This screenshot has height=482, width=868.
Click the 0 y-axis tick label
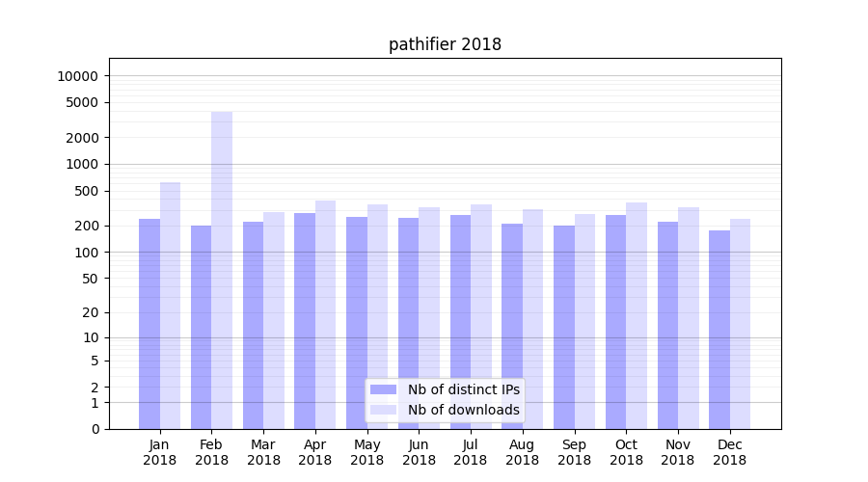(x=95, y=429)
